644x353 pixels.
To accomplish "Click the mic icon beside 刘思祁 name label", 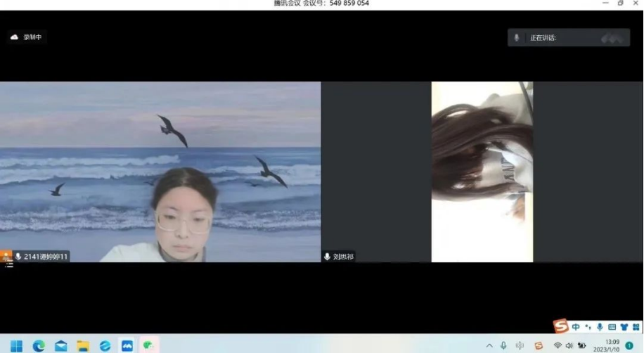I will pos(328,257).
